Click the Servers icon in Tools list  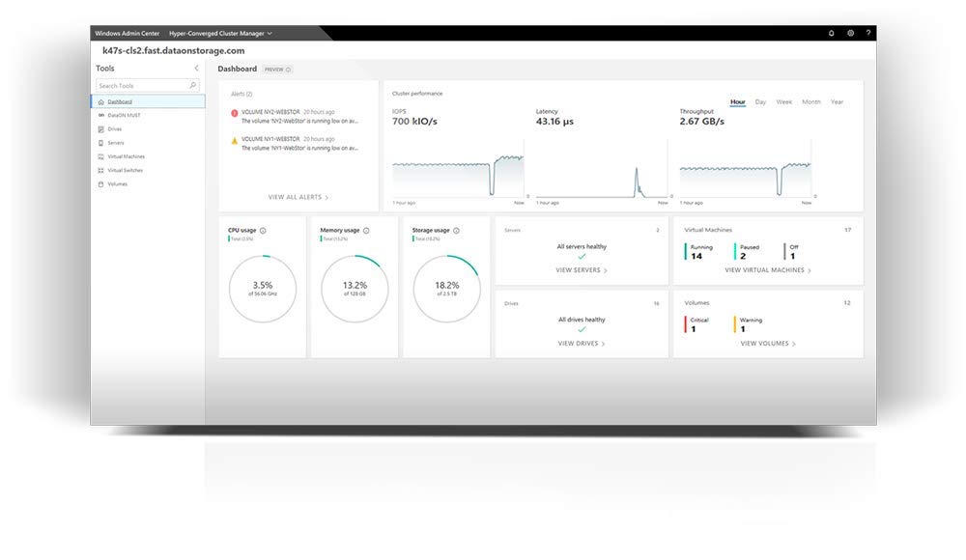tap(101, 143)
